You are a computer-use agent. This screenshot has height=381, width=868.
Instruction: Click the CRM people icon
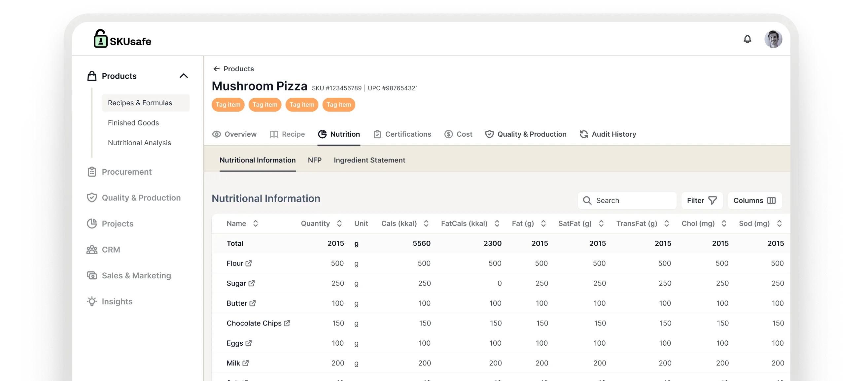92,250
